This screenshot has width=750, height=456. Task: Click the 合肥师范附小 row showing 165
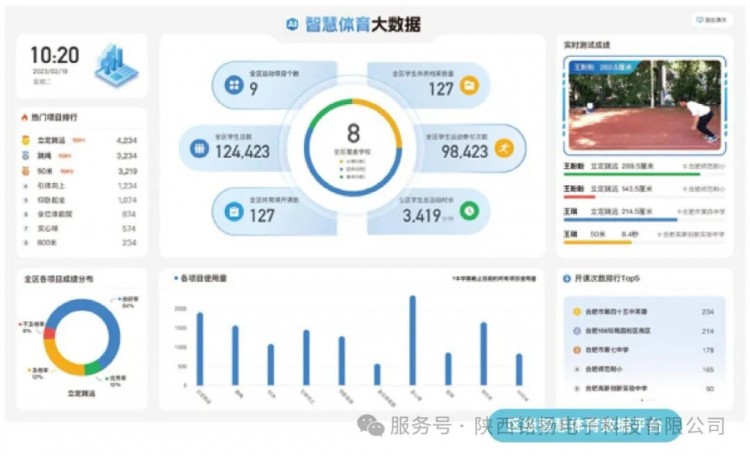644,369
